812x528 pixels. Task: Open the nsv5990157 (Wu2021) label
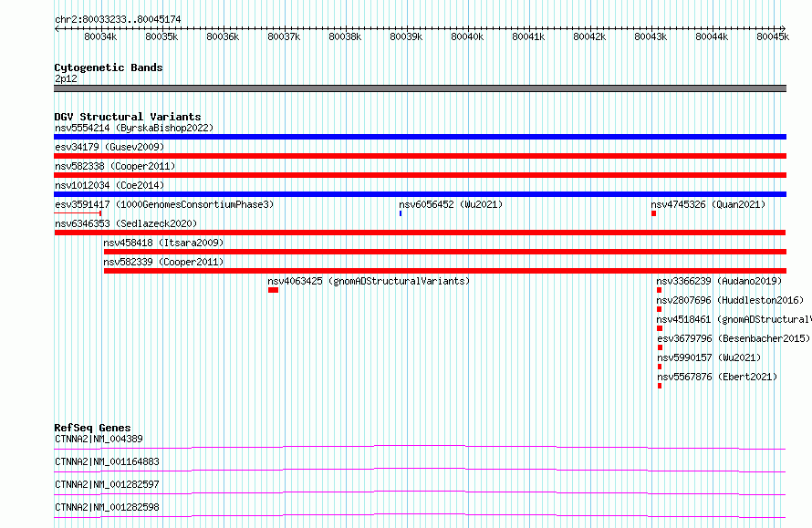(709, 357)
